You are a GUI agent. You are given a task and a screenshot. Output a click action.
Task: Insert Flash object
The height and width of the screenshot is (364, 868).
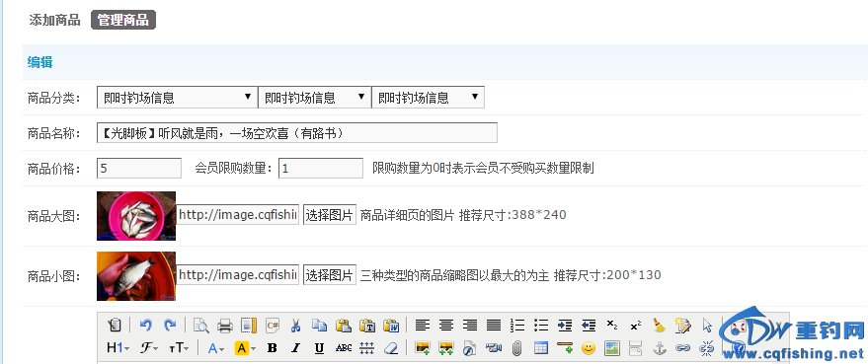pyautogui.click(x=470, y=348)
